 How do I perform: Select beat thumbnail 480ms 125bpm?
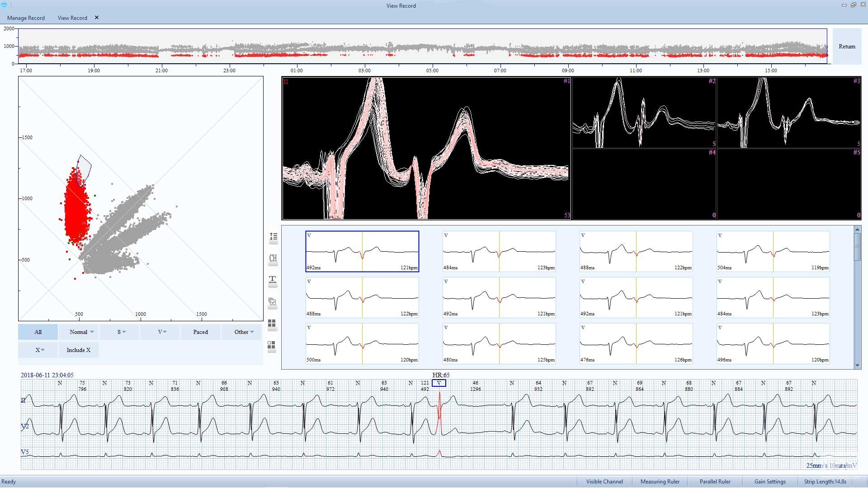499,343
